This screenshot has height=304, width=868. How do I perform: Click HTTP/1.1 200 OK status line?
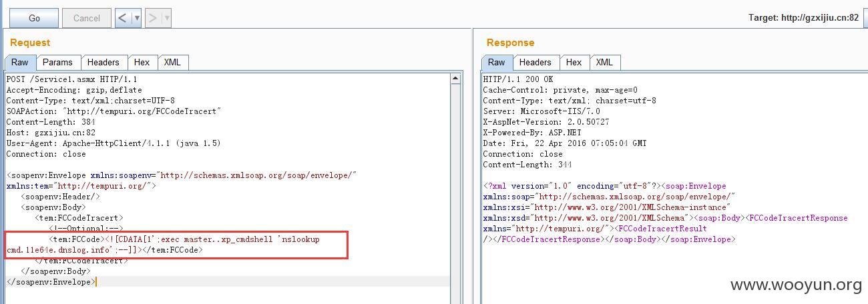coord(518,79)
